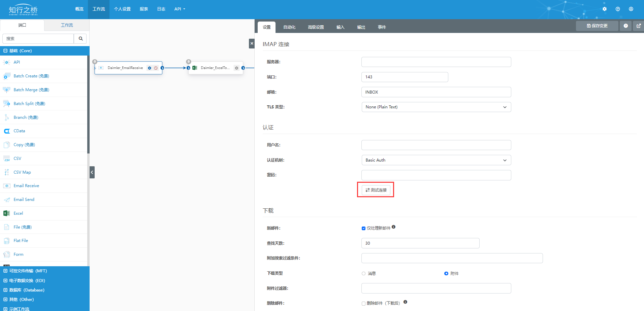Select the Excel connector icon
The image size is (644, 311).
(6, 213)
